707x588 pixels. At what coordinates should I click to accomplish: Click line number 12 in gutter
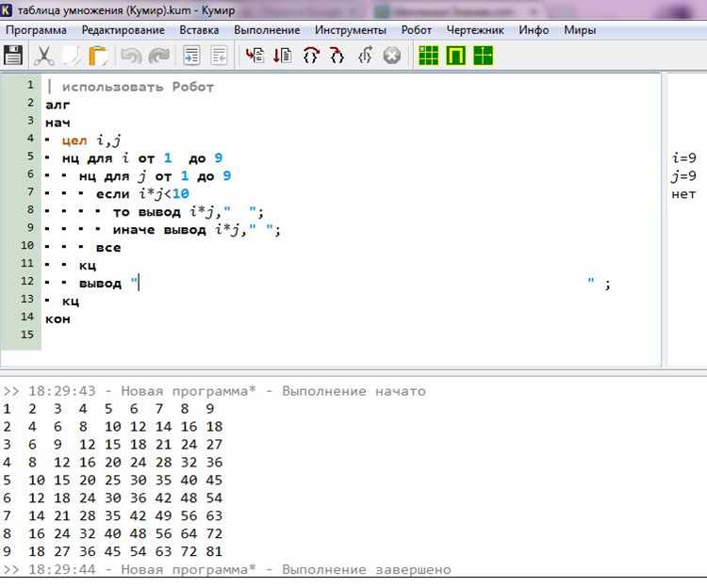click(x=27, y=281)
